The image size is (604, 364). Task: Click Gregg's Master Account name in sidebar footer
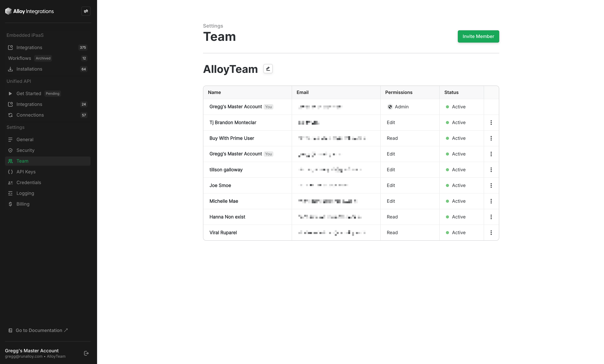[x=32, y=351]
